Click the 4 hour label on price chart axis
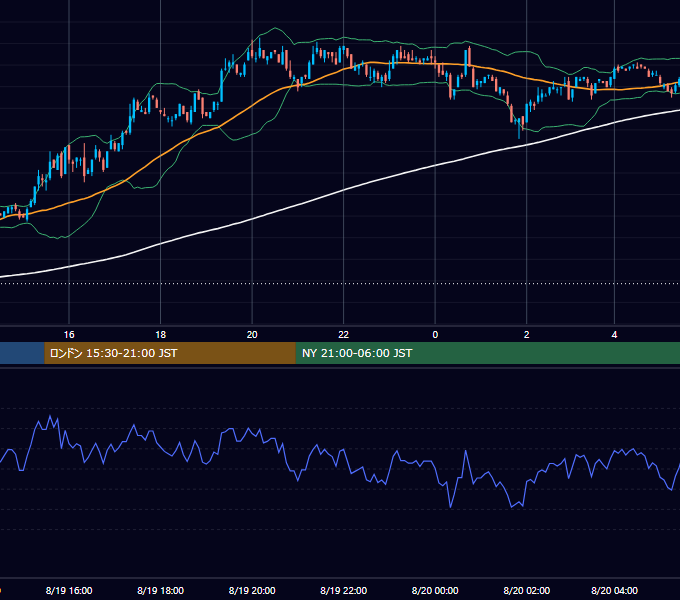The height and width of the screenshot is (600, 680). (x=614, y=335)
